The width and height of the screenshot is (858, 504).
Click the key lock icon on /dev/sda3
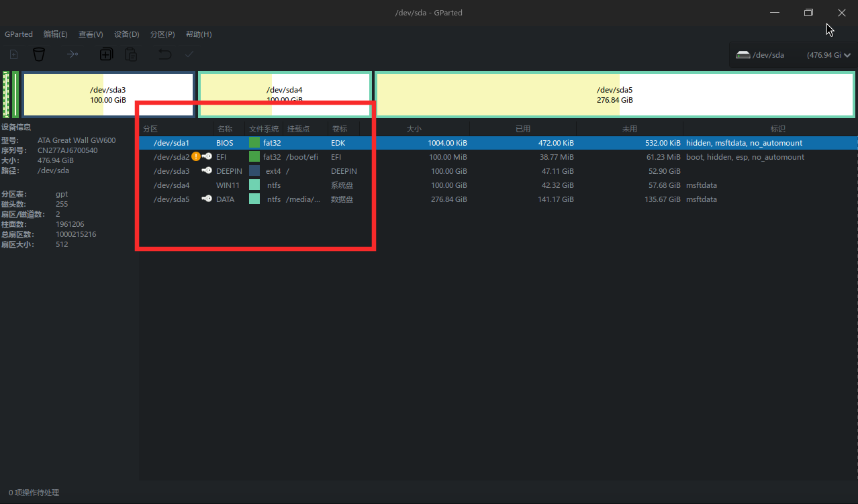207,171
